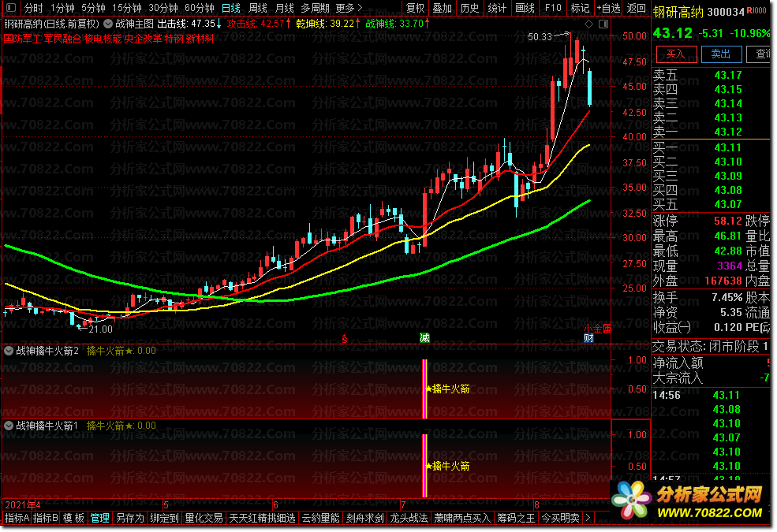Click the 50.33 high price label
This screenshot has height=532, width=777.
540,36
